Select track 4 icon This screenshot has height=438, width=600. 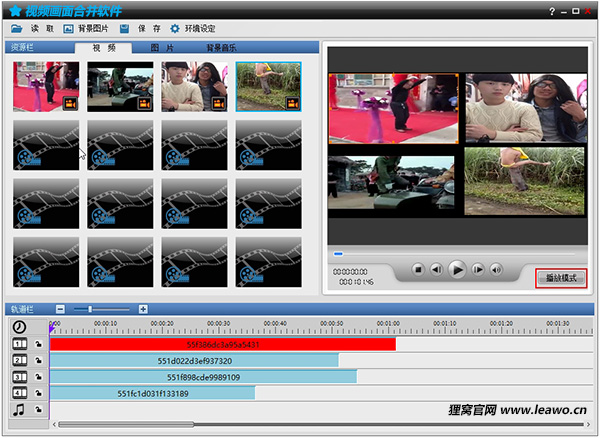pos(20,393)
